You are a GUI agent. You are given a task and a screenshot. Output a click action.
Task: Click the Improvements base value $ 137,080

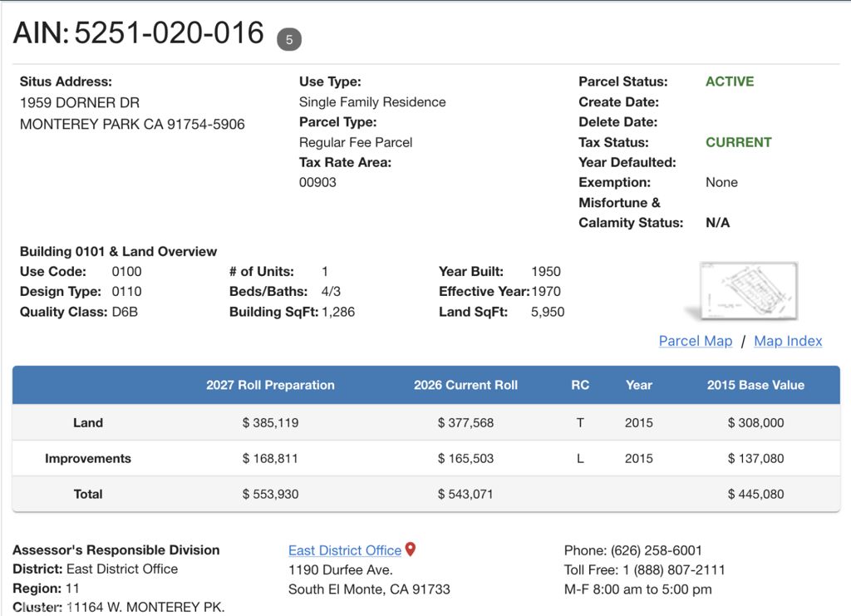755,459
